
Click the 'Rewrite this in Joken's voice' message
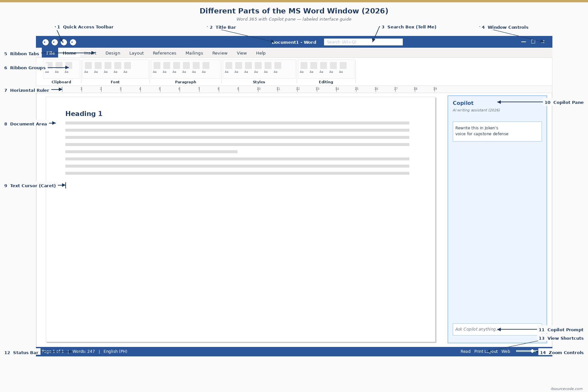pos(497,131)
